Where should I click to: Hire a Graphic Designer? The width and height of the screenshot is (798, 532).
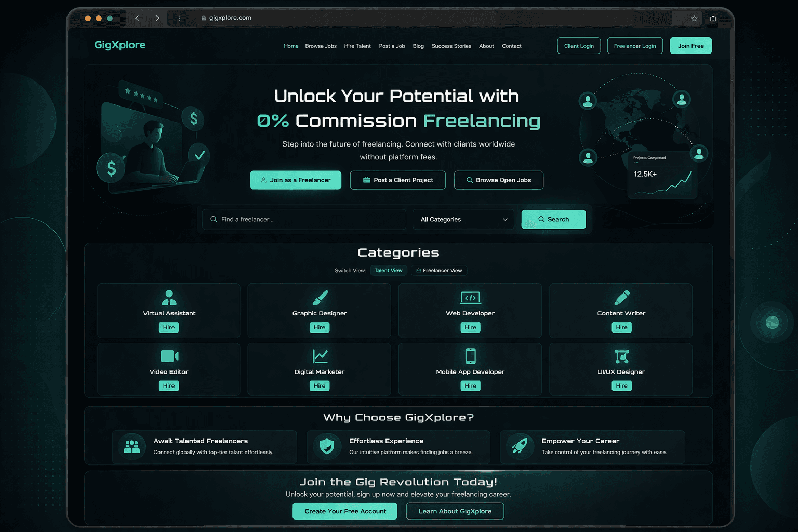coord(320,327)
